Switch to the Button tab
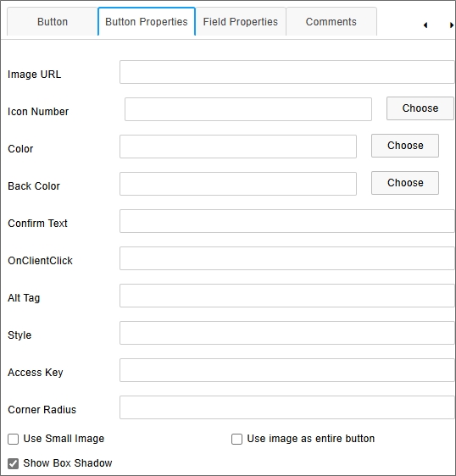This screenshot has width=456, height=476. (53, 22)
